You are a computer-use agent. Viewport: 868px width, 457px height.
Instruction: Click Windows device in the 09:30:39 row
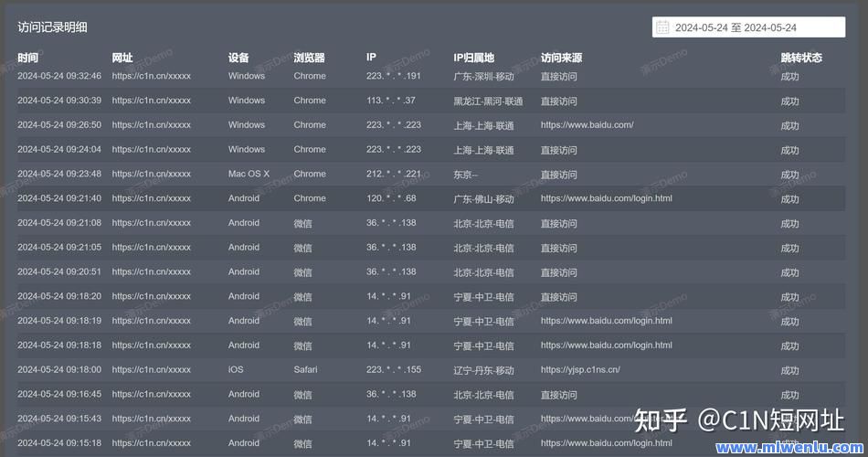(x=247, y=101)
